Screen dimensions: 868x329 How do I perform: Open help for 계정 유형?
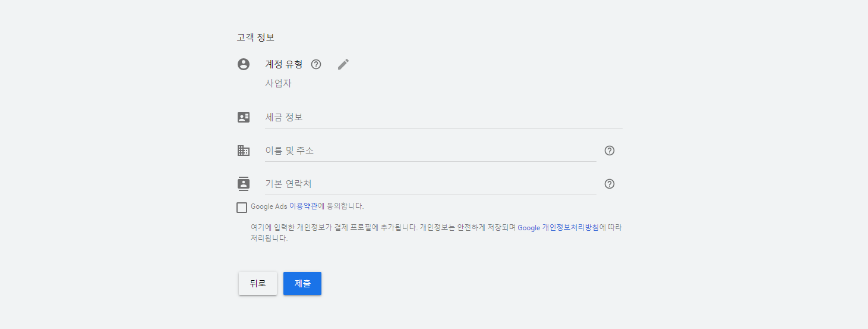(316, 64)
